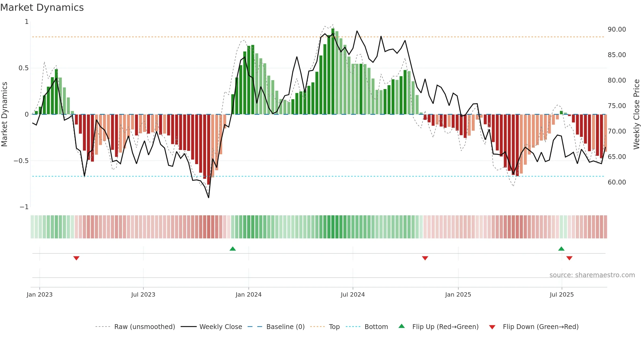Click the −1 left axis tick label
The width and height of the screenshot is (644, 362).
(24, 207)
